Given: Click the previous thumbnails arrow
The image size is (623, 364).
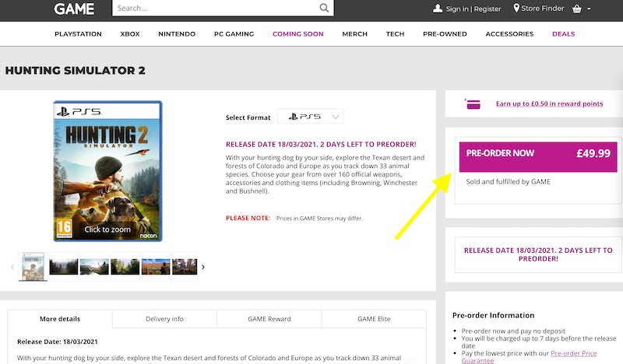Looking at the screenshot, I should (x=12, y=267).
